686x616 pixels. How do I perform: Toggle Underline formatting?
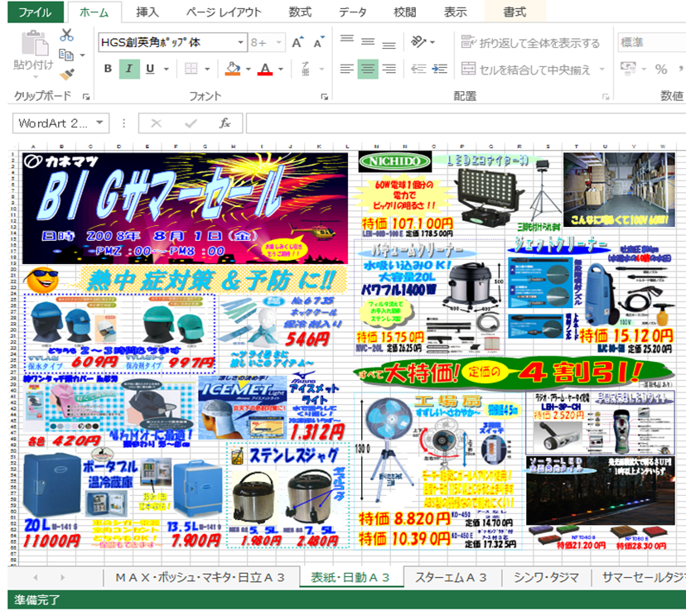tap(150, 69)
